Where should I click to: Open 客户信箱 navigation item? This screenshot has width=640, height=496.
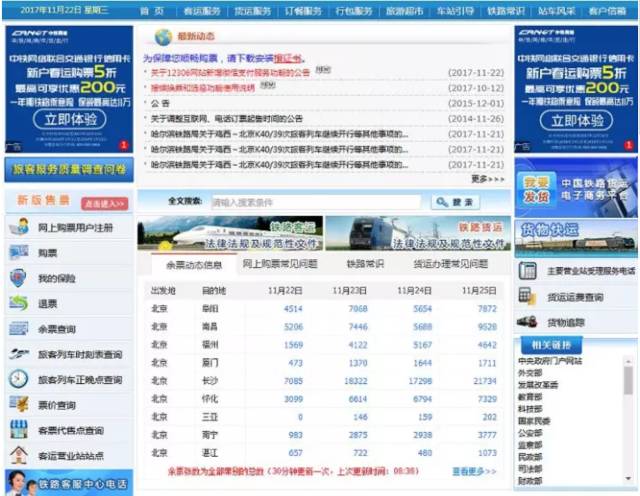click(607, 11)
